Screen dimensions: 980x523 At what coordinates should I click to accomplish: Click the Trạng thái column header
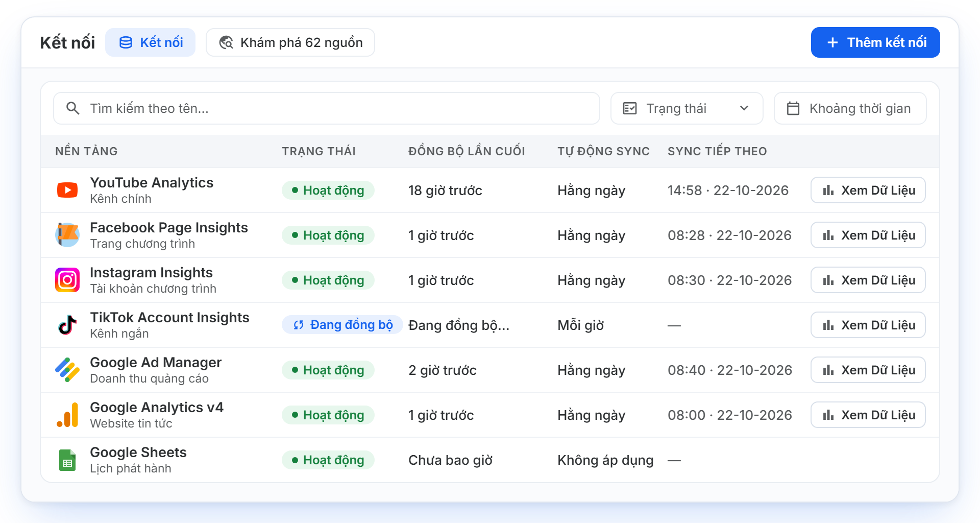(x=319, y=151)
